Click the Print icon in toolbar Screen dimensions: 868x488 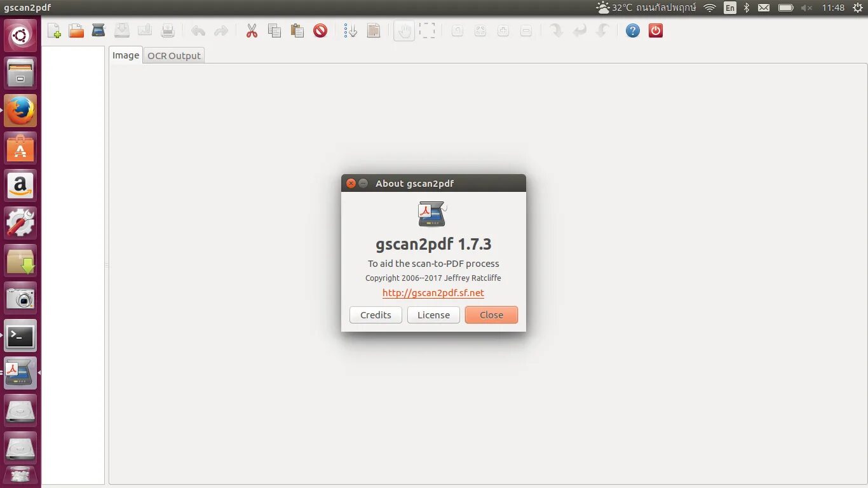(x=168, y=30)
